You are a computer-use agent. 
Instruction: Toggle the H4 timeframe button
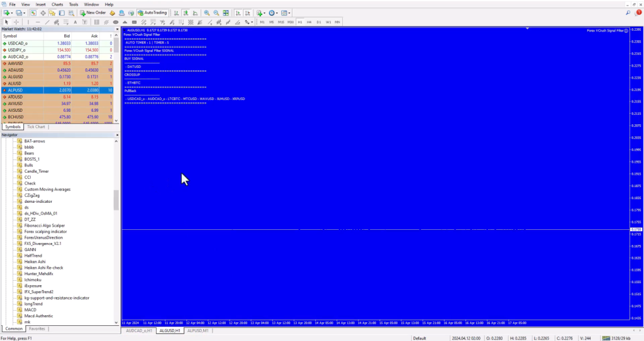tap(309, 22)
